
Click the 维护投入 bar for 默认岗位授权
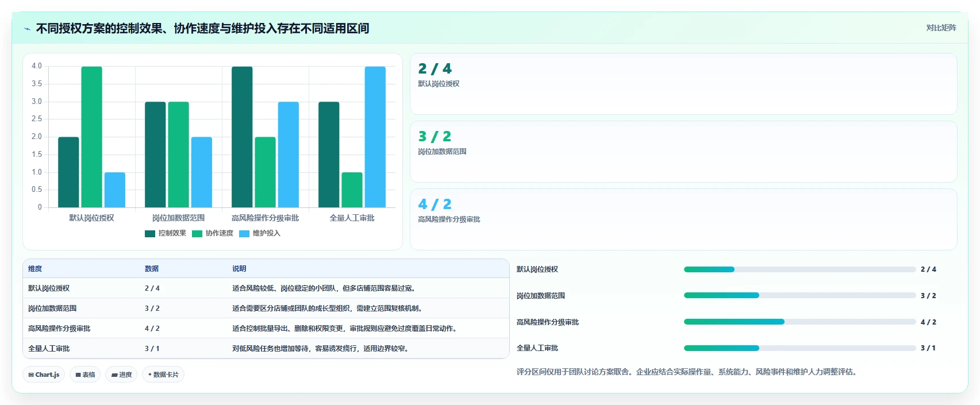click(x=115, y=190)
